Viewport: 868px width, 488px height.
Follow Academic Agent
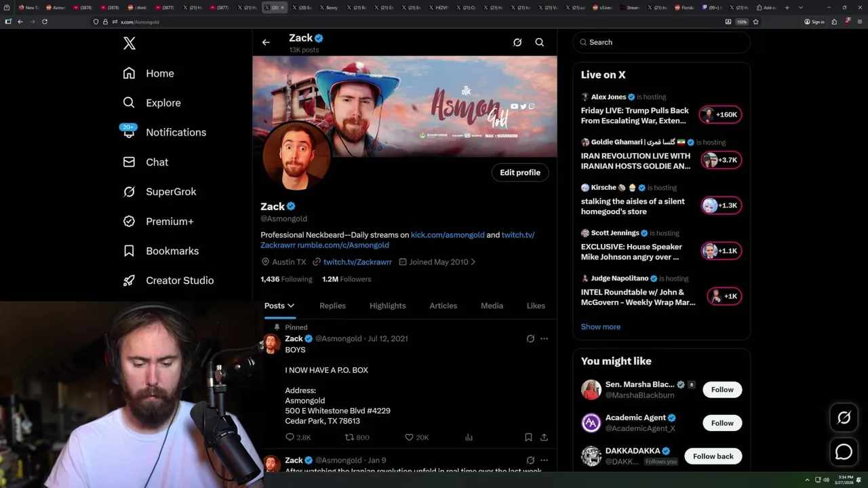click(722, 423)
